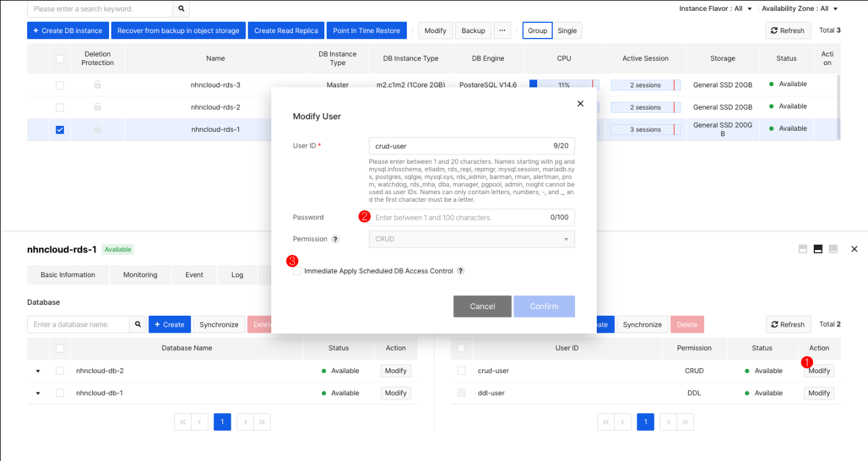Toggle select-all checkbox in instance table header
The width and height of the screenshot is (868, 461).
pyautogui.click(x=60, y=58)
